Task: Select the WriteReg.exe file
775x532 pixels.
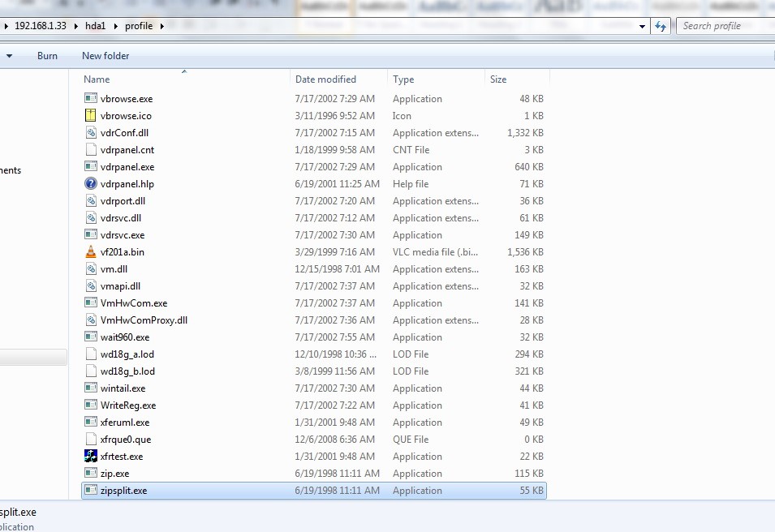Action: [x=127, y=405]
